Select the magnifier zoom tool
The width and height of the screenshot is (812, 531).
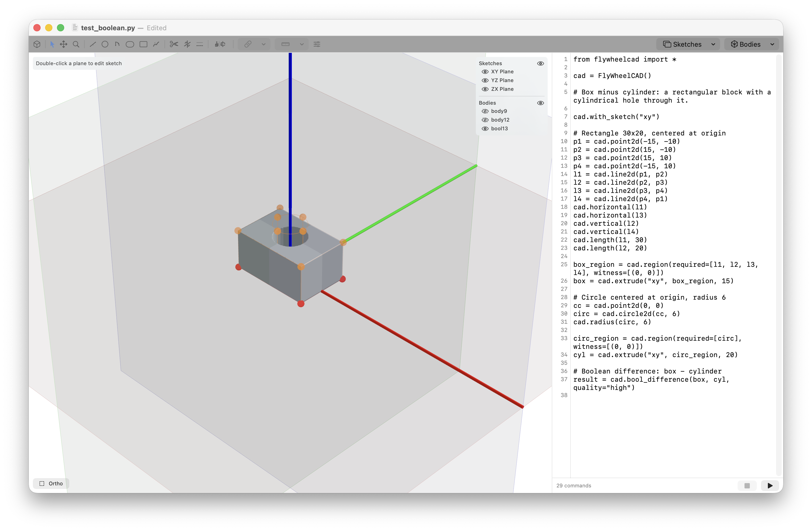76,44
